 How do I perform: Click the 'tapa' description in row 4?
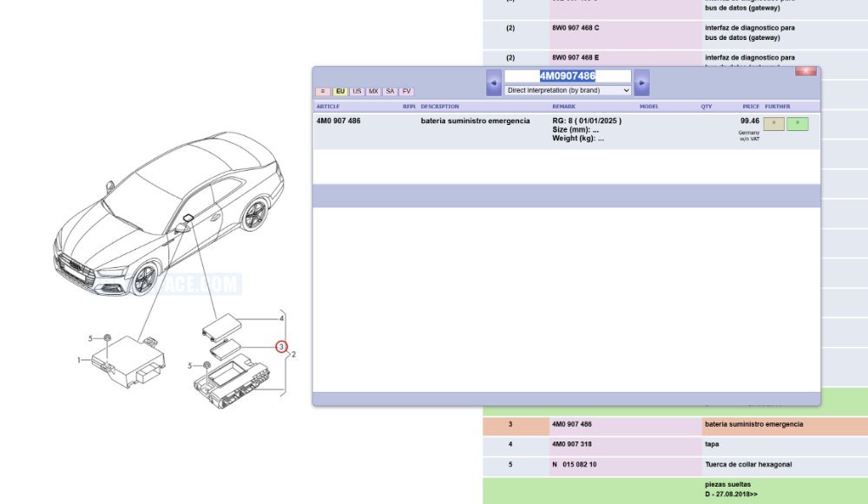712,444
